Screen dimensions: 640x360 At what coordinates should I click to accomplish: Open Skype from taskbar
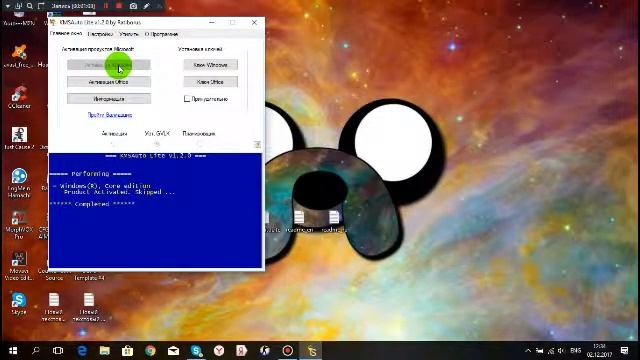pyautogui.click(x=196, y=351)
